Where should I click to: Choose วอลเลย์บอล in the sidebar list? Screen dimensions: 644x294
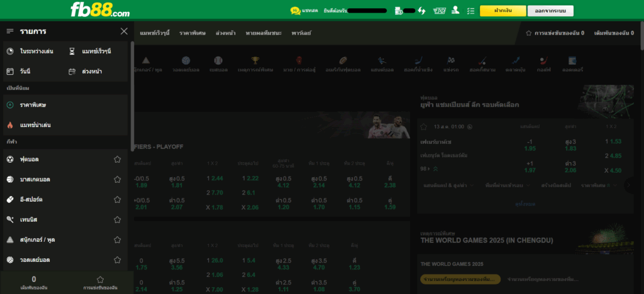click(35, 259)
